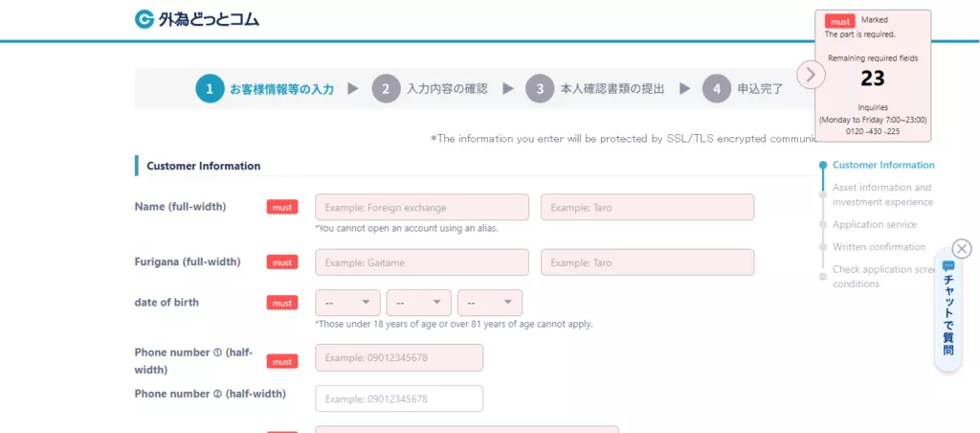Click Phone number ① input field
980x433 pixels.
coord(399,357)
